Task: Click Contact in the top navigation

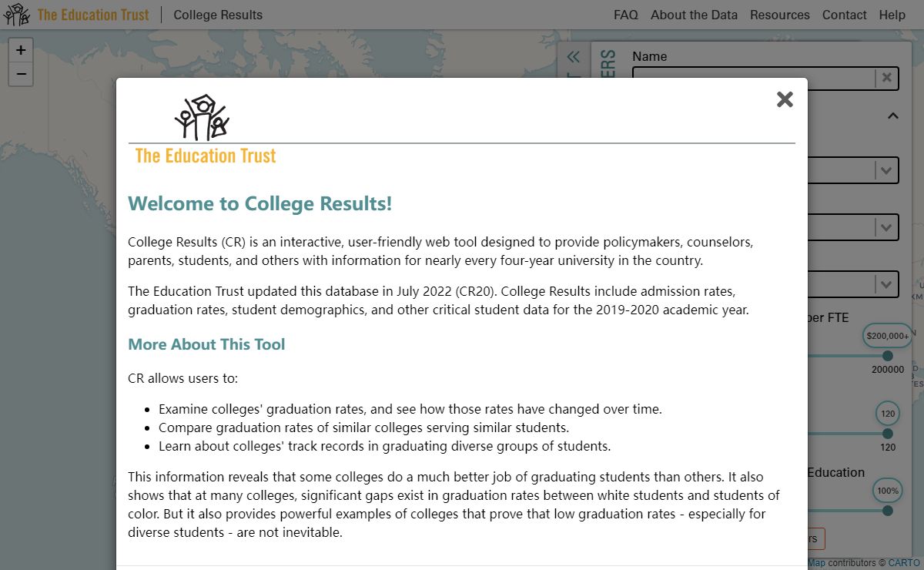Action: (844, 15)
